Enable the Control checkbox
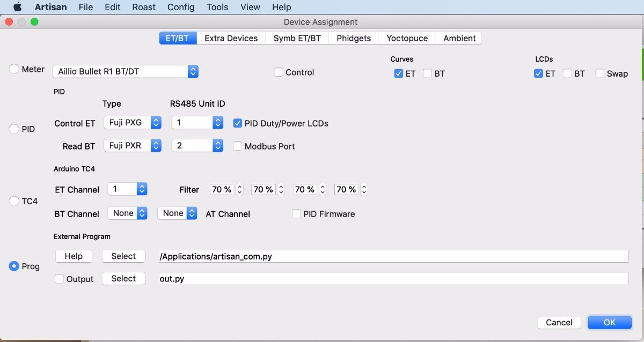This screenshot has height=342, width=644. [279, 72]
